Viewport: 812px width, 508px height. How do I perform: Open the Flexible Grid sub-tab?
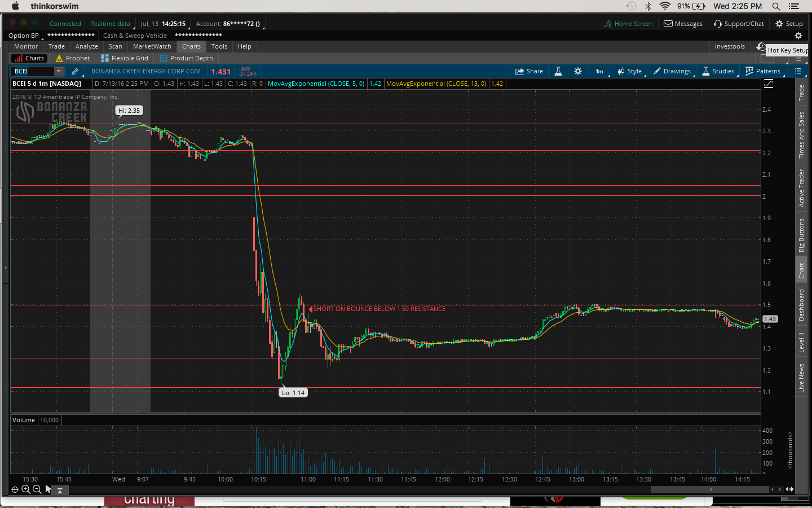point(125,58)
